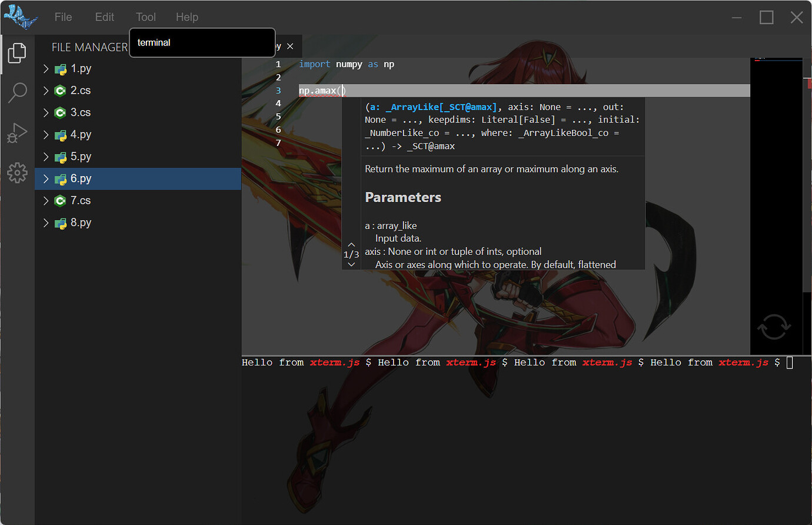Click the application logo in the title bar
Screen dimensions: 812x525
(x=21, y=16)
